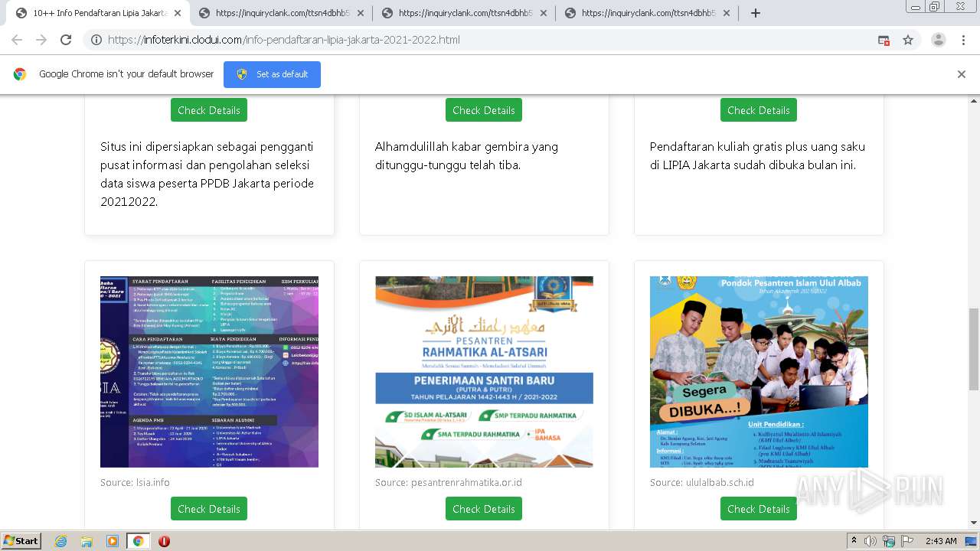Open the taskbar clock showing 2:43 AM
The height and width of the screenshot is (551, 980).
click(x=941, y=541)
